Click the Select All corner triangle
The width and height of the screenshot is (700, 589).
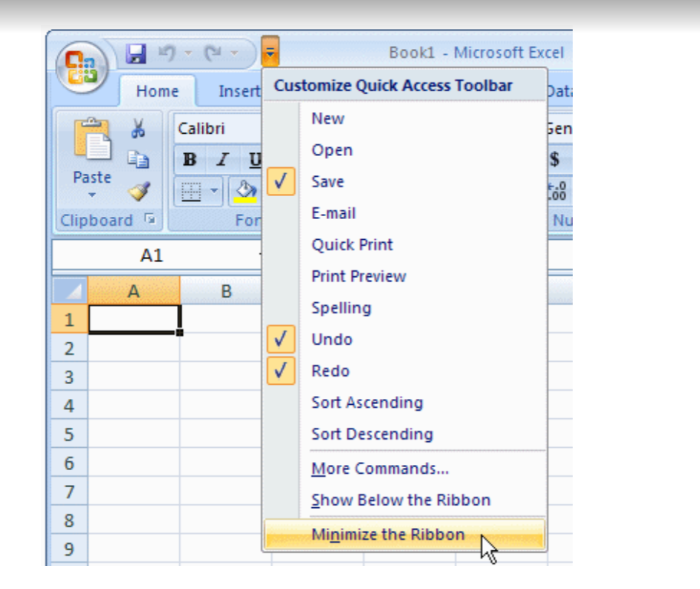(70, 291)
